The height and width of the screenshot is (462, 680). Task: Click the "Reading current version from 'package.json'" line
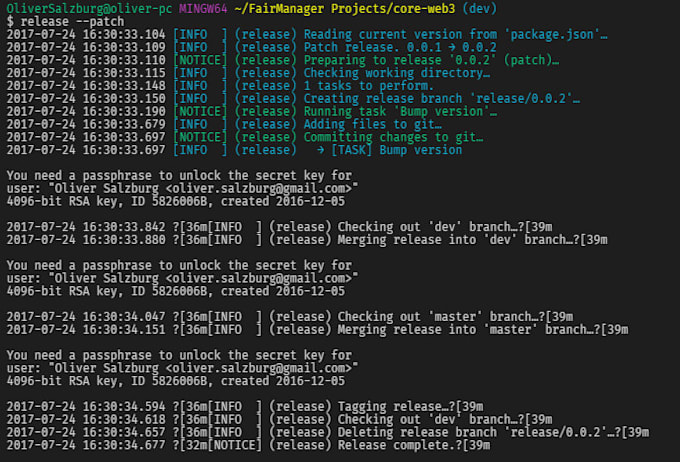(307, 34)
